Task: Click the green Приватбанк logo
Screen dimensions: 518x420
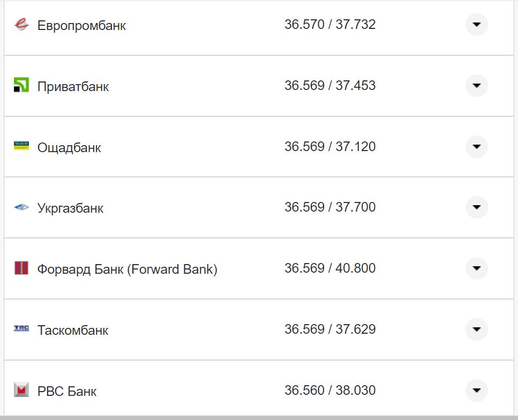Action: [x=21, y=86]
